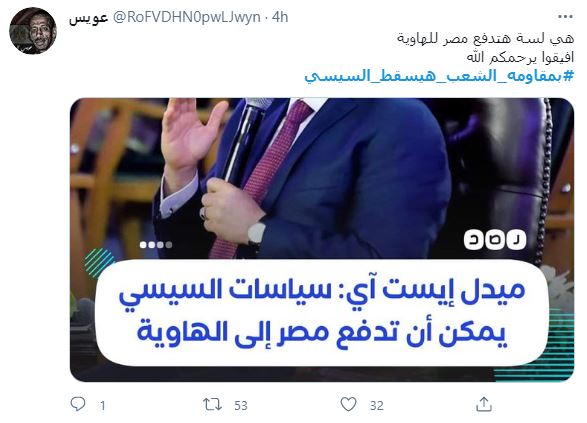
Task: Click the رصد logo on the image
Action: (495, 240)
